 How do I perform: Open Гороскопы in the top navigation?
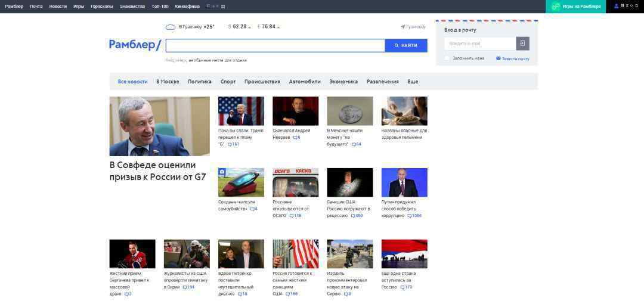click(x=102, y=7)
